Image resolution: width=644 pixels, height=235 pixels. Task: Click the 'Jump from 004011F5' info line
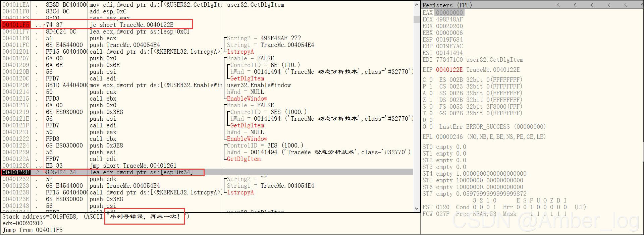(x=33, y=230)
